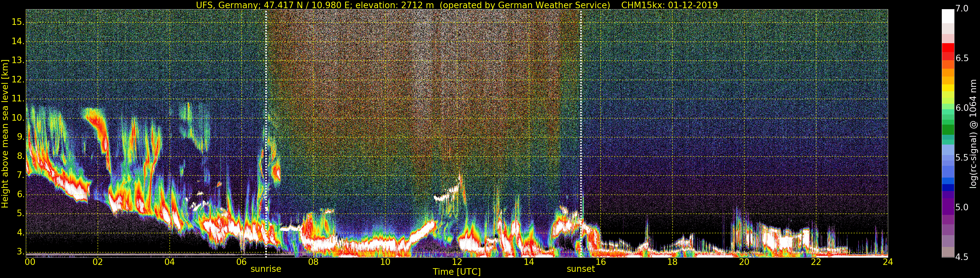Click the white dotted sunset line
The height and width of the screenshot is (278, 980).
[x=580, y=133]
